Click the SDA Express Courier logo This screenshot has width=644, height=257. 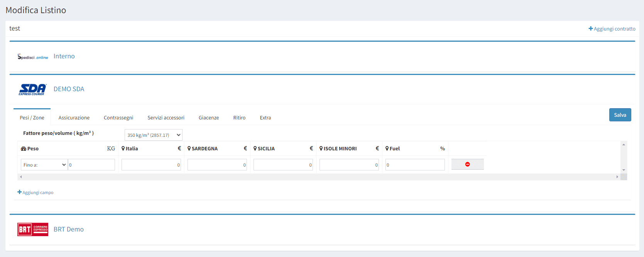click(x=32, y=89)
